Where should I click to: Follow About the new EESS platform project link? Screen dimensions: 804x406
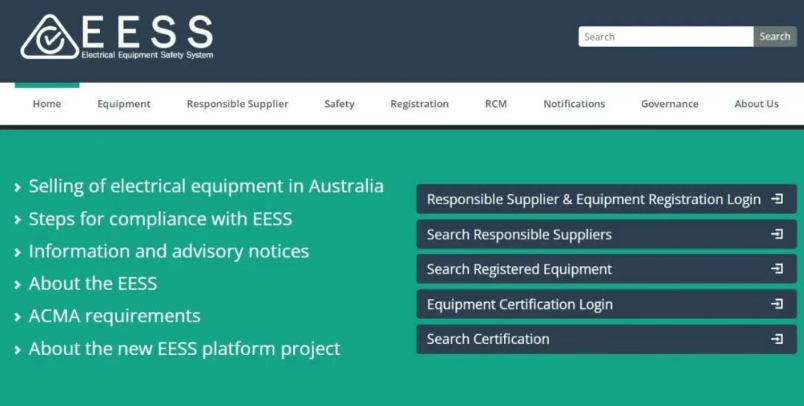click(x=184, y=349)
